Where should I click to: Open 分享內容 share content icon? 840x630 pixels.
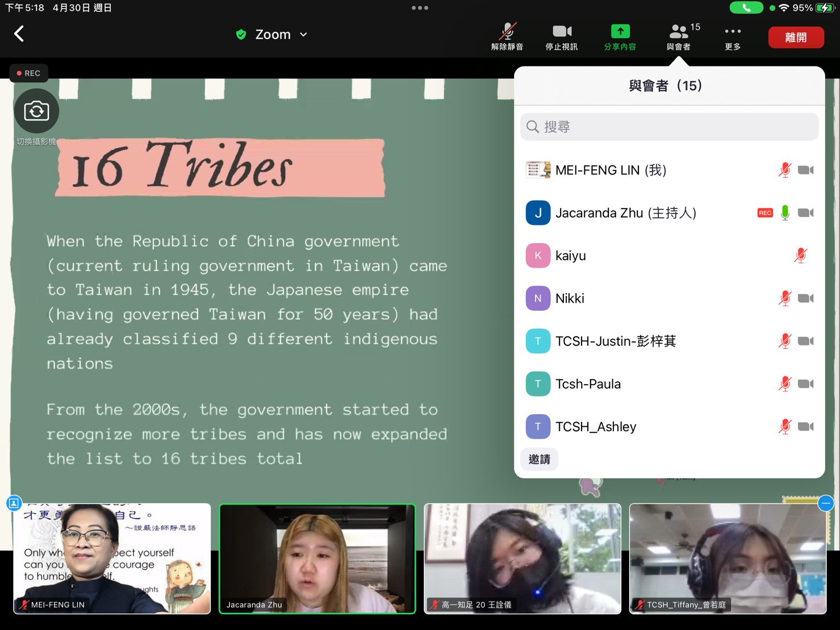click(620, 37)
